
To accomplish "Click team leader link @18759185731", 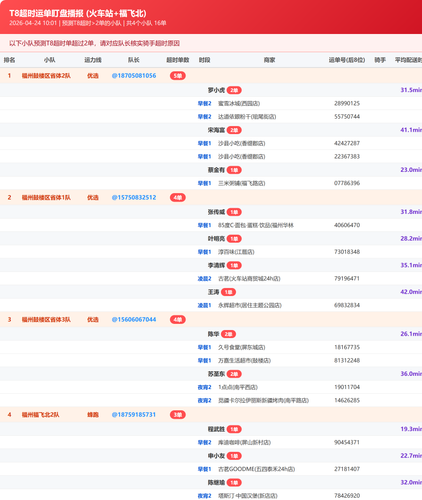I will pos(134,415).
